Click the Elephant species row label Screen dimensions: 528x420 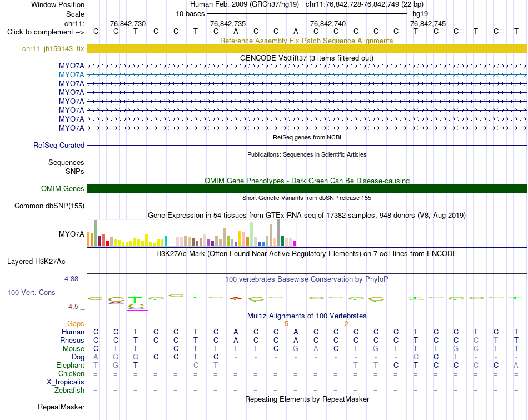click(x=70, y=366)
